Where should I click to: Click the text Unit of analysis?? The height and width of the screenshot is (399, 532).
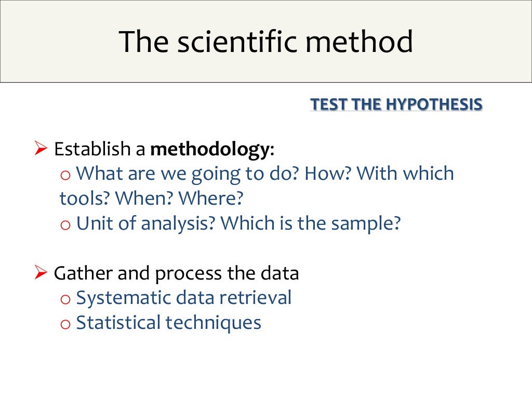click(146, 223)
